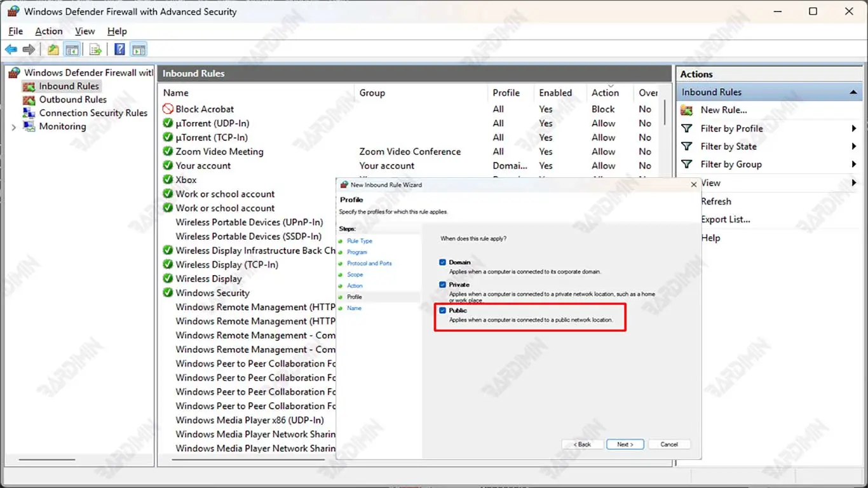Click the Block Acrobat red blocked icon
This screenshot has height=488, width=868.
point(168,109)
